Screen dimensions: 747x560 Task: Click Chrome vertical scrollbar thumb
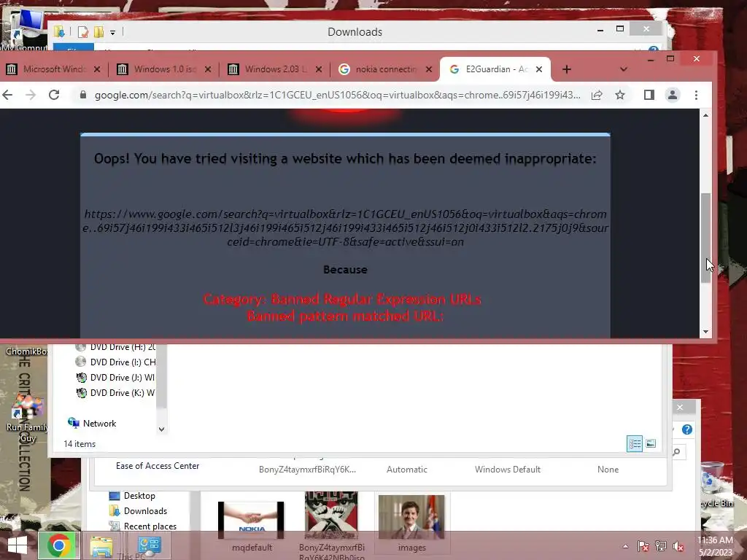tap(705, 238)
